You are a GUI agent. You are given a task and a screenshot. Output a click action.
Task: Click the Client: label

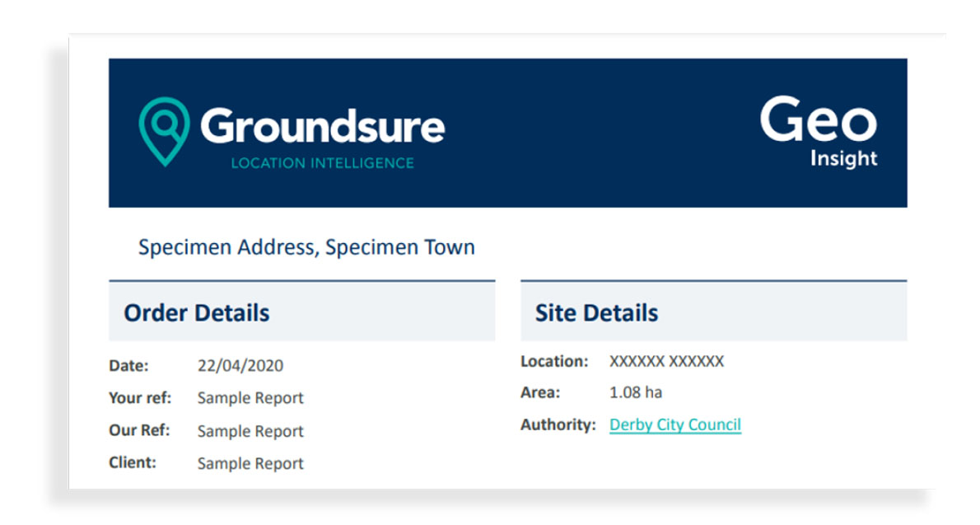(133, 462)
